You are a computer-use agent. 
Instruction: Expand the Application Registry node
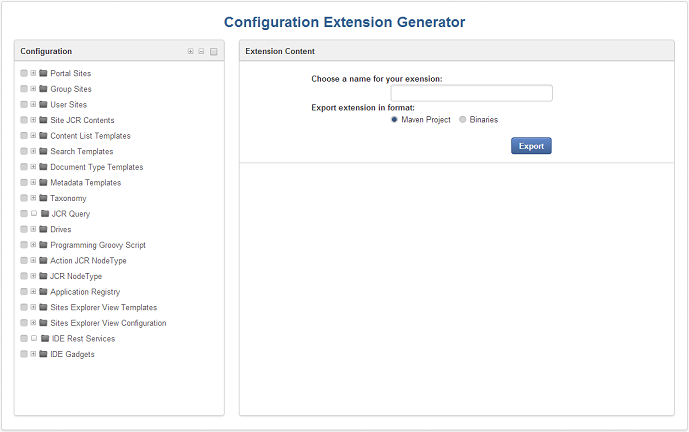33,291
